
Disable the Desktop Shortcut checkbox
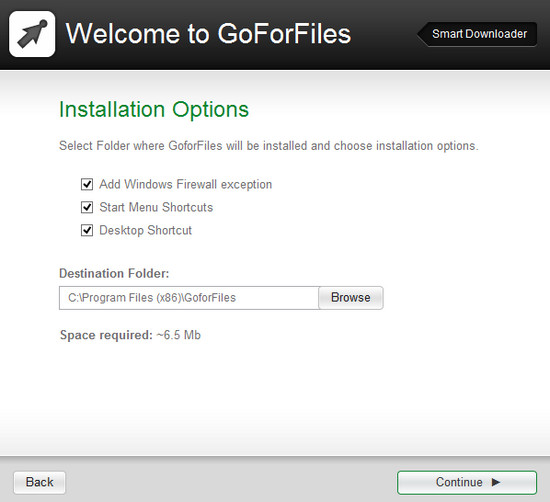click(x=87, y=230)
